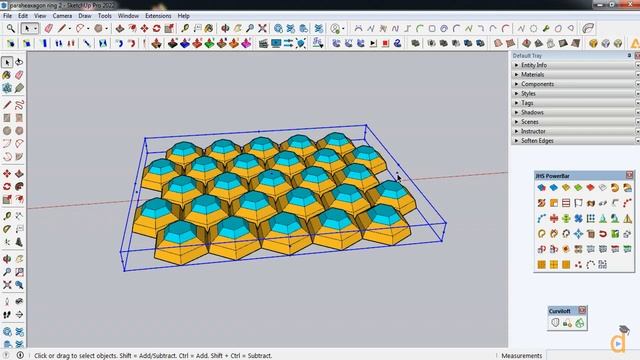640x360 pixels.
Task: Select the Paint Bucket tool in top toolbar
Action: point(209,29)
